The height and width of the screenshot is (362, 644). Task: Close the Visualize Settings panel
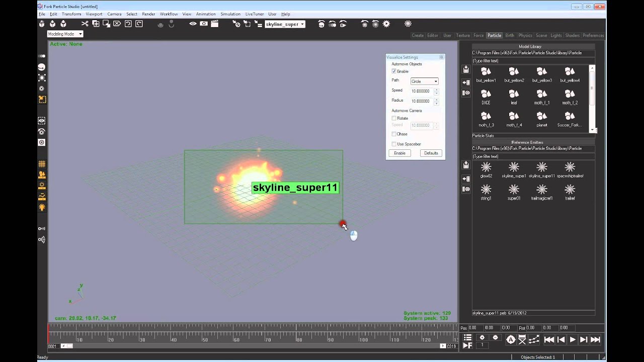pyautogui.click(x=441, y=57)
